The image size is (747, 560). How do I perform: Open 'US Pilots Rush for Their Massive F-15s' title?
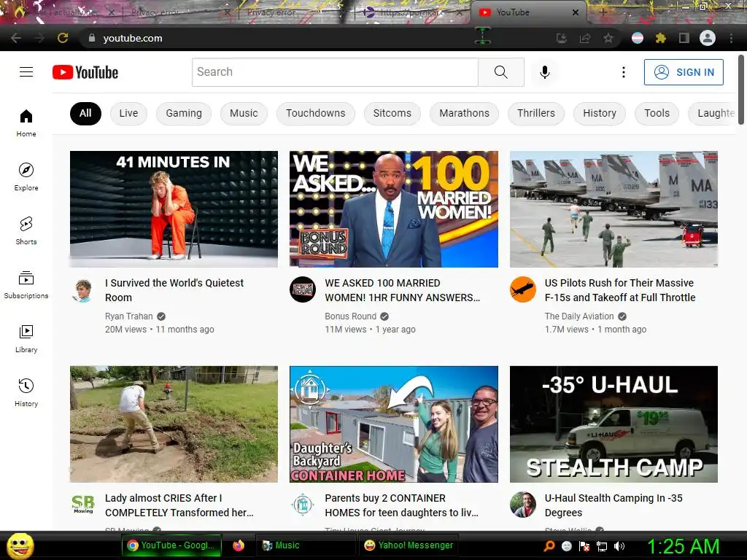620,290
